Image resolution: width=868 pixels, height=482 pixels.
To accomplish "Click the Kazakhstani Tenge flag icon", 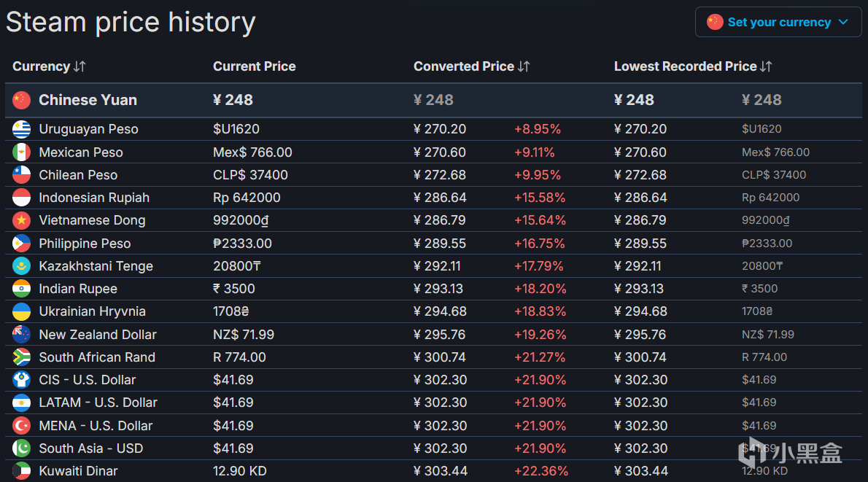I will (x=21, y=266).
